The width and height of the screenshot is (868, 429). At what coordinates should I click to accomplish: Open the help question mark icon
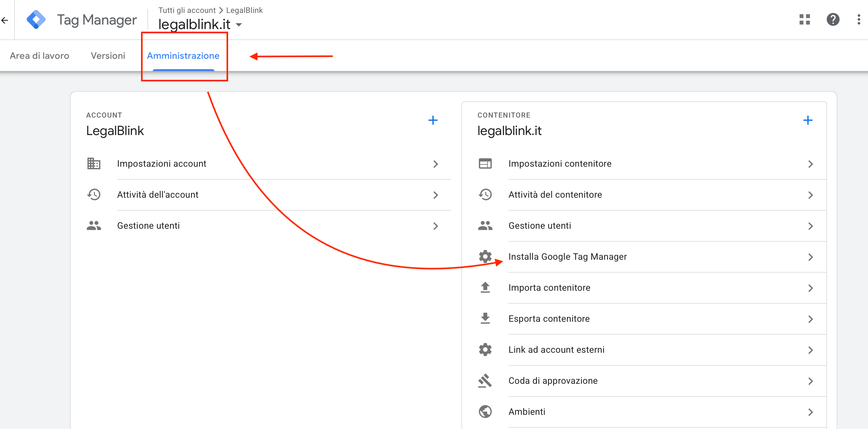tap(833, 20)
